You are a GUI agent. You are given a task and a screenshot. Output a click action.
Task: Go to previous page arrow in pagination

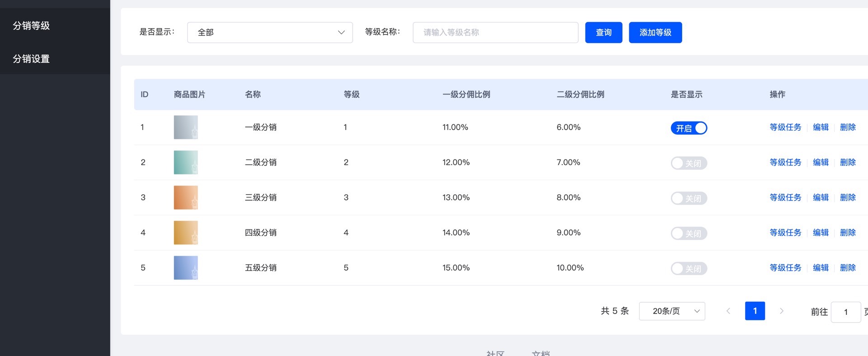click(728, 311)
